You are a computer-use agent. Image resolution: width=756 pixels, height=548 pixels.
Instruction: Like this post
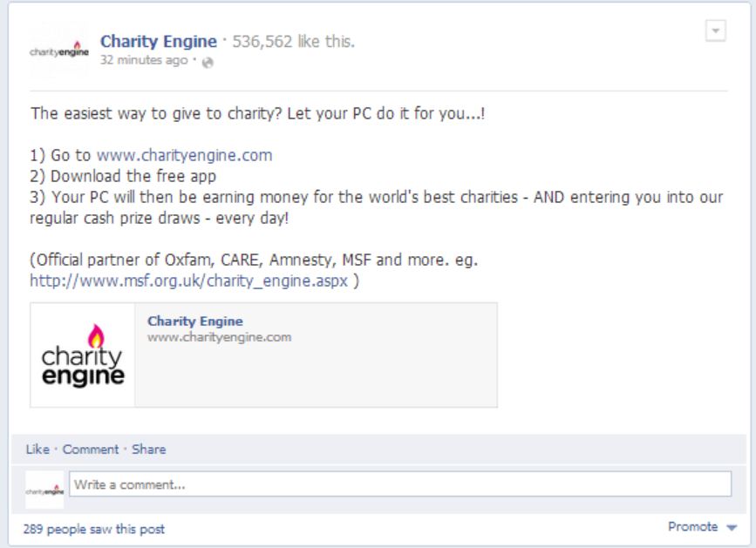pos(37,450)
